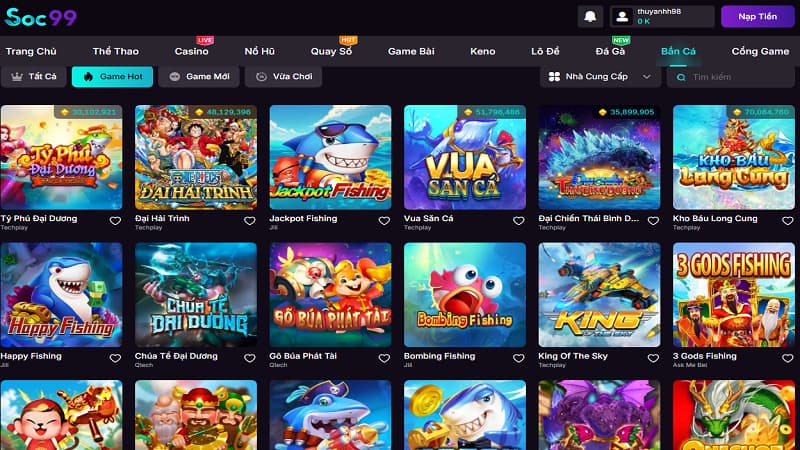Open Đại Hải Trình game thumbnail

click(x=196, y=157)
